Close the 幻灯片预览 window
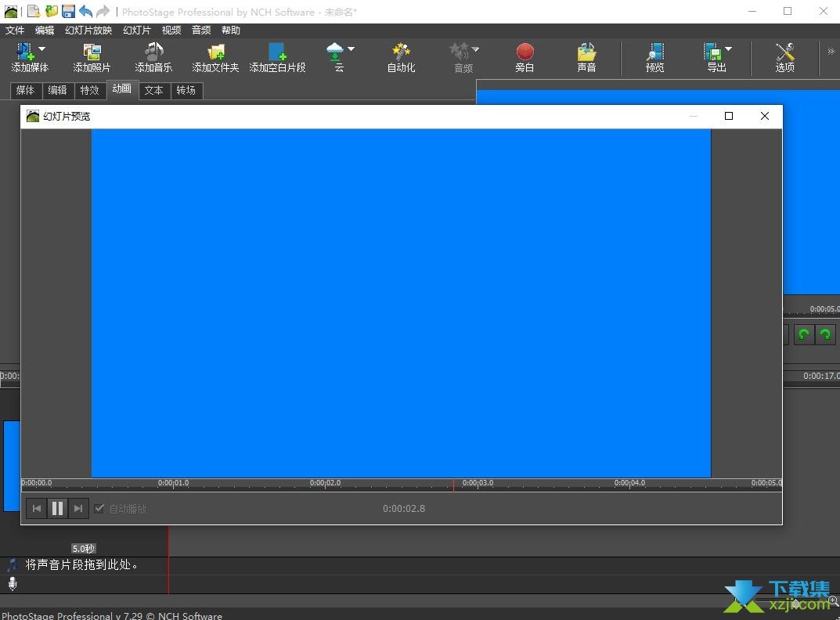This screenshot has width=840, height=620. tap(765, 117)
